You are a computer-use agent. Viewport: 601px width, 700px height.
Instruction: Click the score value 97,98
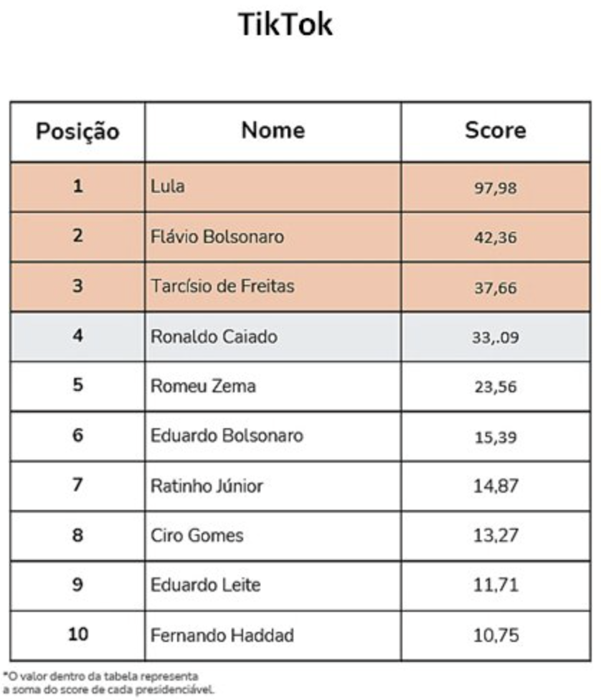coord(495,189)
